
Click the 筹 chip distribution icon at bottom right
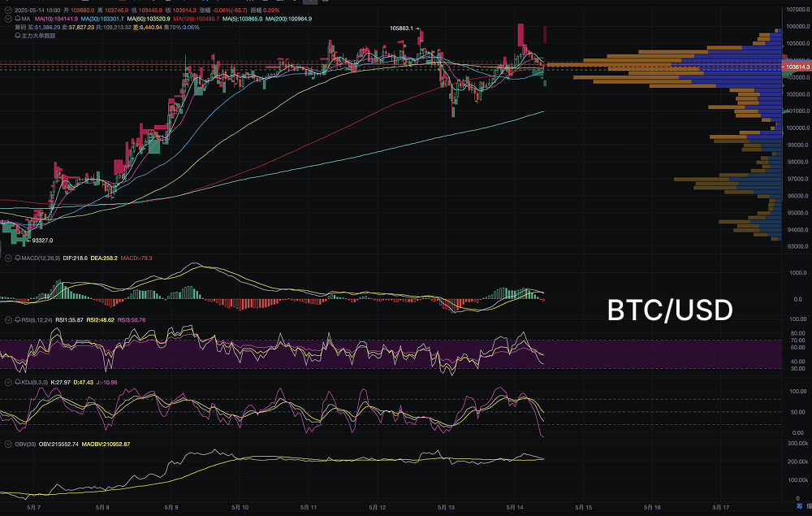coord(800,506)
